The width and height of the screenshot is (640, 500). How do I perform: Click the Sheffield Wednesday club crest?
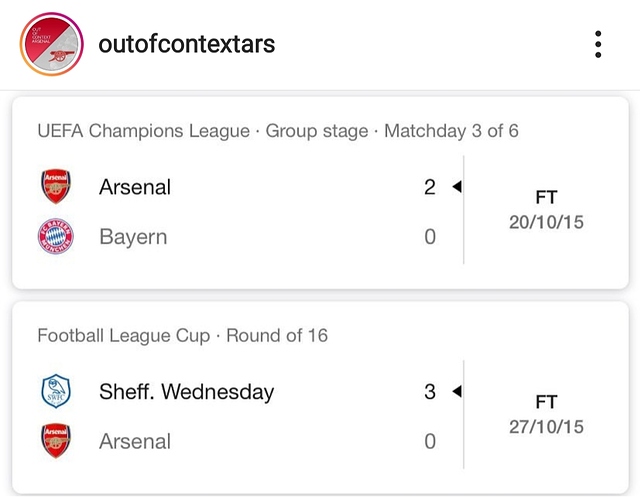56,391
